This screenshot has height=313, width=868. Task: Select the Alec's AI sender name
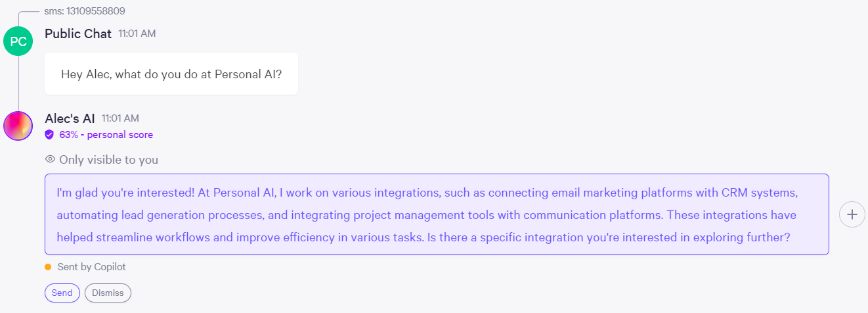70,118
